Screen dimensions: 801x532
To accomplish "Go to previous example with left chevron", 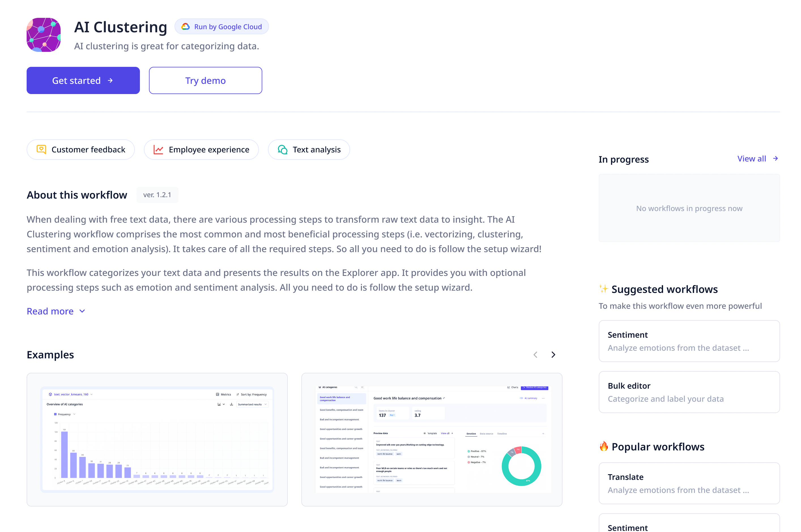I will [535, 355].
